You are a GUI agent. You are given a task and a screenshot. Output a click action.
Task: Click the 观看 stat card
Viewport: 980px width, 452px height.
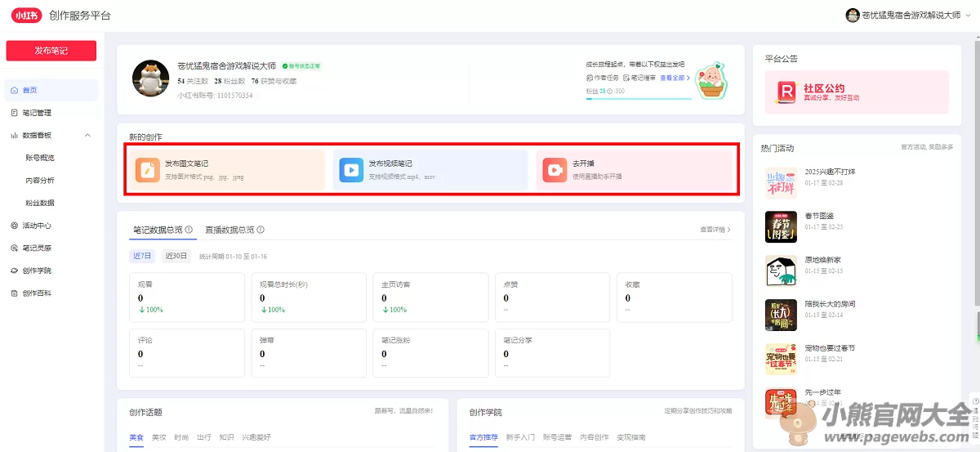click(187, 298)
